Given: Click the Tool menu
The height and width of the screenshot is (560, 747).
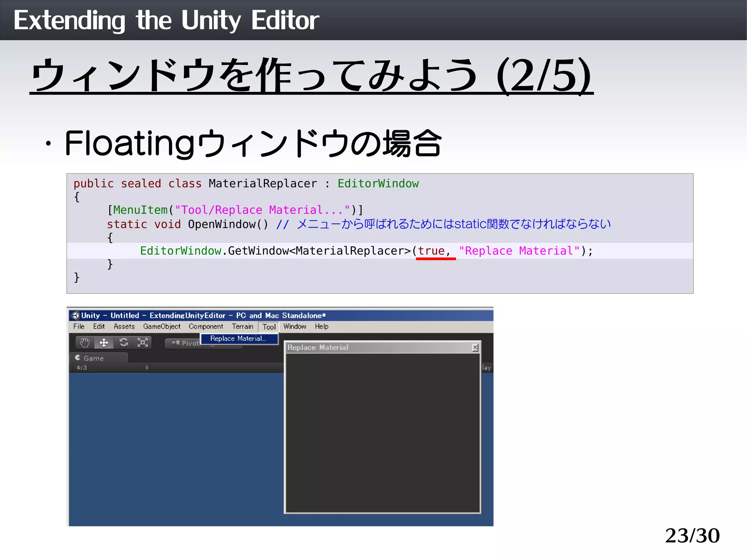Looking at the screenshot, I should [269, 327].
